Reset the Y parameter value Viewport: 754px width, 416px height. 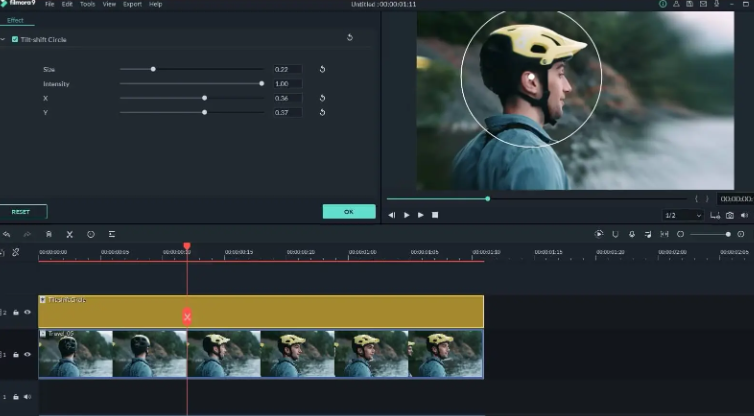tap(322, 113)
